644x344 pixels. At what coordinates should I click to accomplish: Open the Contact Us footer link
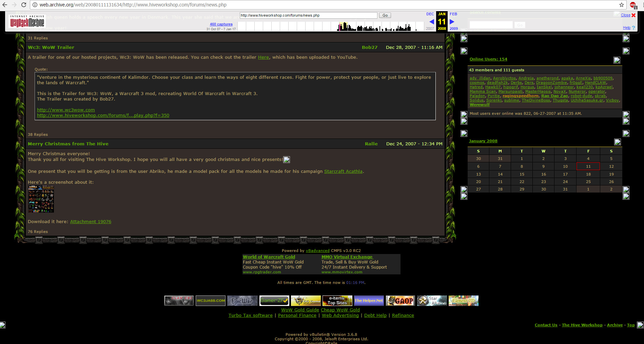[546, 325]
